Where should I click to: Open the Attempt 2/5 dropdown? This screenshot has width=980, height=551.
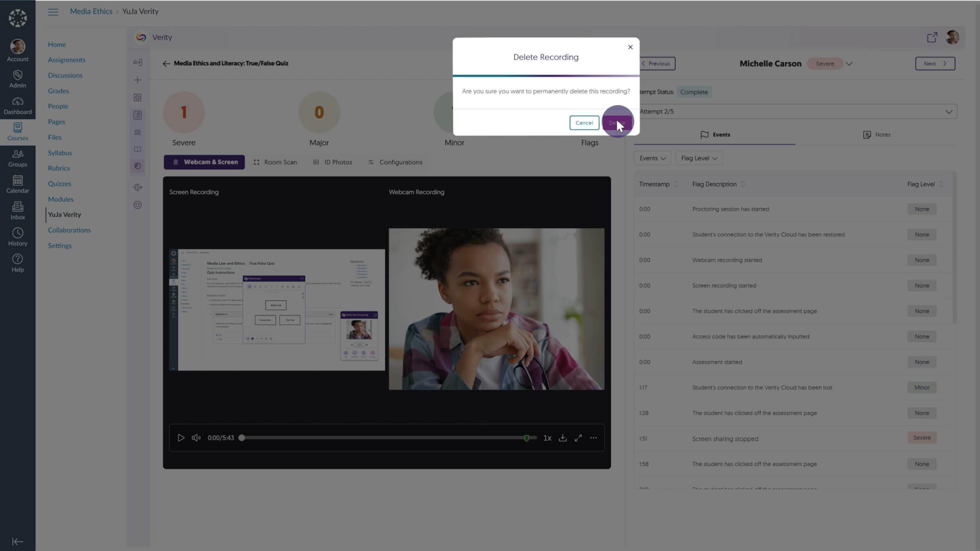coord(796,111)
